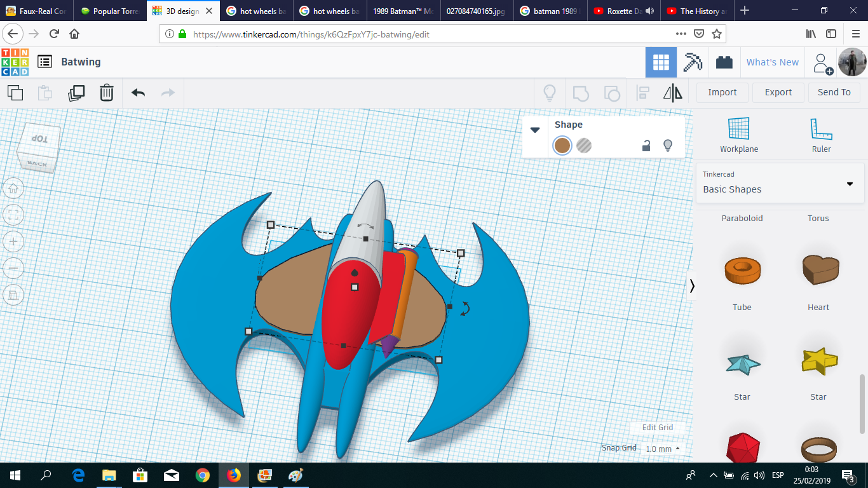Click the Flip mirror tool icon
Viewport: 868px width, 488px height.
click(673, 93)
